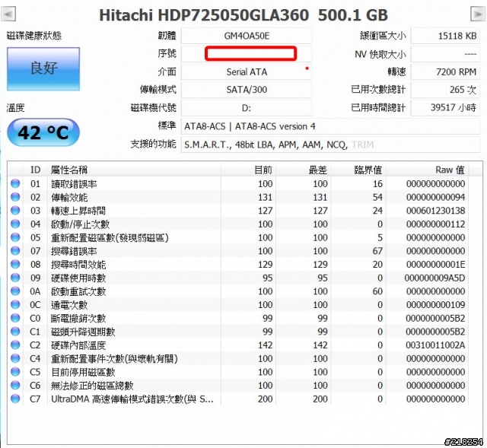Click the status dot for C4 重新配置事件次數

[x=15, y=358]
